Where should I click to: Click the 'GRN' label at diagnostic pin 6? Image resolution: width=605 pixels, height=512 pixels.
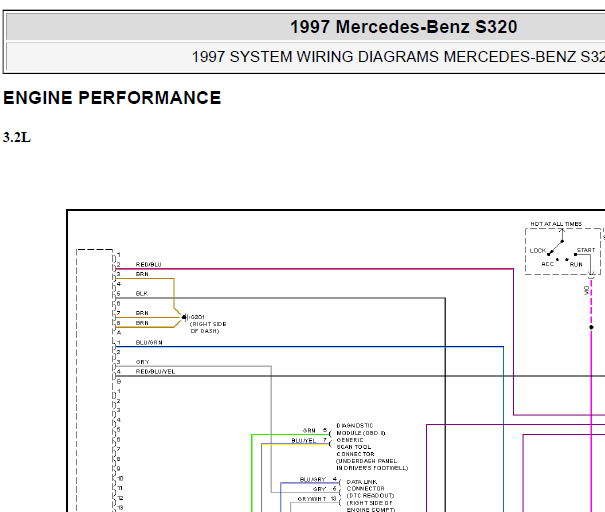(x=309, y=430)
